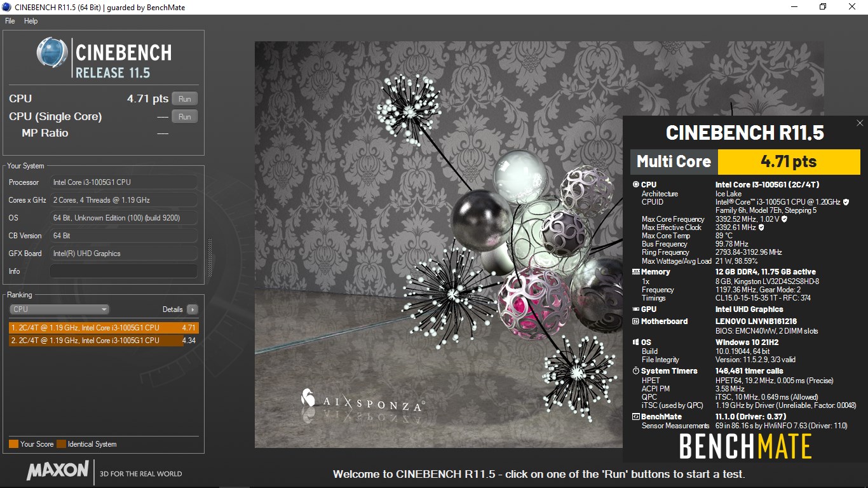868x488 pixels.
Task: Click the Cinebench logo sphere icon
Action: (52, 53)
